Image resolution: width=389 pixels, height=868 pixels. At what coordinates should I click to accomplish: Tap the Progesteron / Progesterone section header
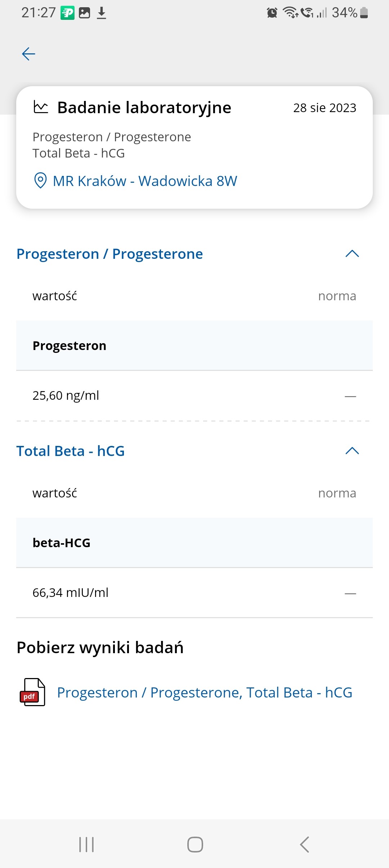(110, 254)
